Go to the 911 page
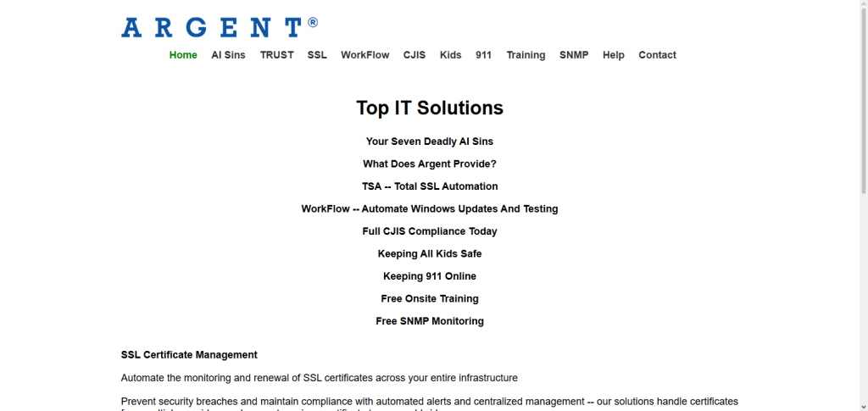The height and width of the screenshot is (411, 868). 483,55
